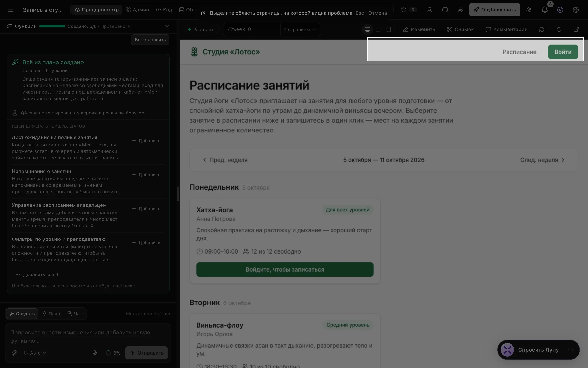Add Лист ожидания на полные занятия idea

point(146,141)
